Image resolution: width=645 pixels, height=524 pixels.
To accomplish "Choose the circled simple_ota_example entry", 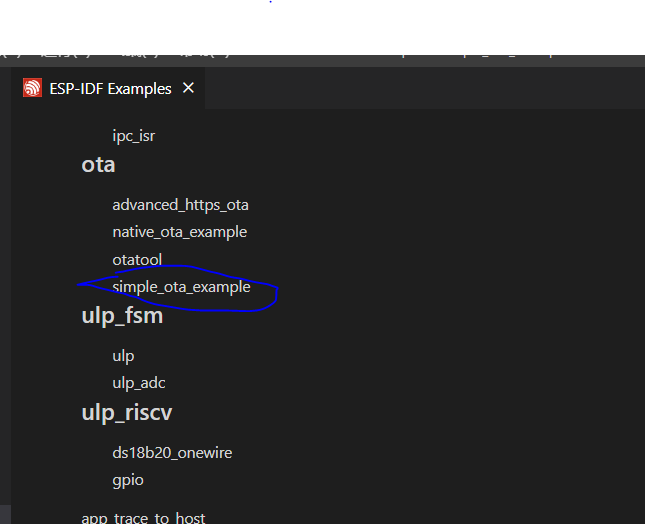I will (181, 287).
